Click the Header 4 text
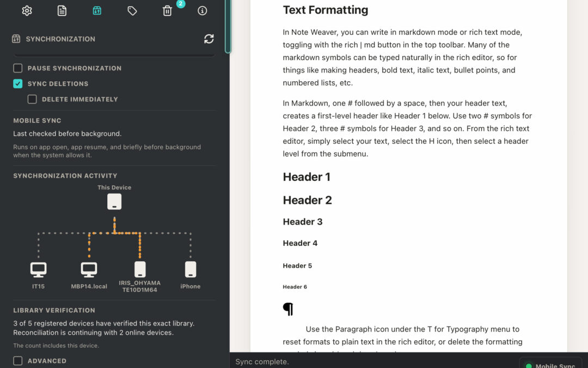 300,243
